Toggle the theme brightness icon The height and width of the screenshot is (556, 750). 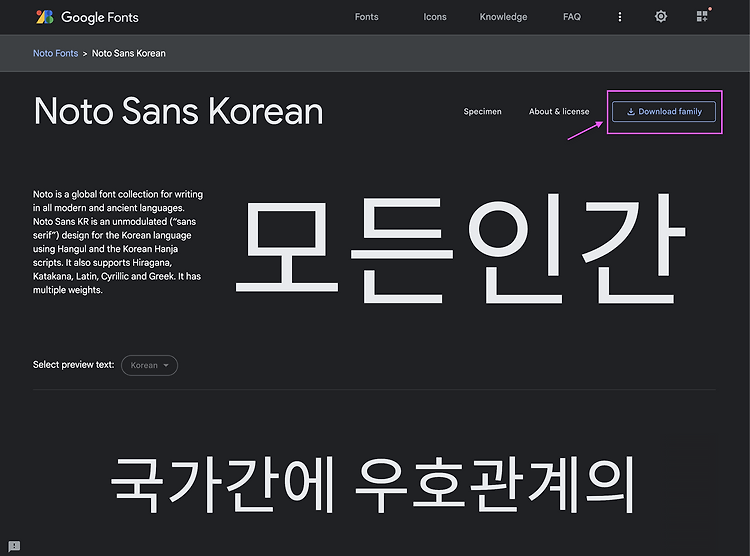tap(661, 17)
